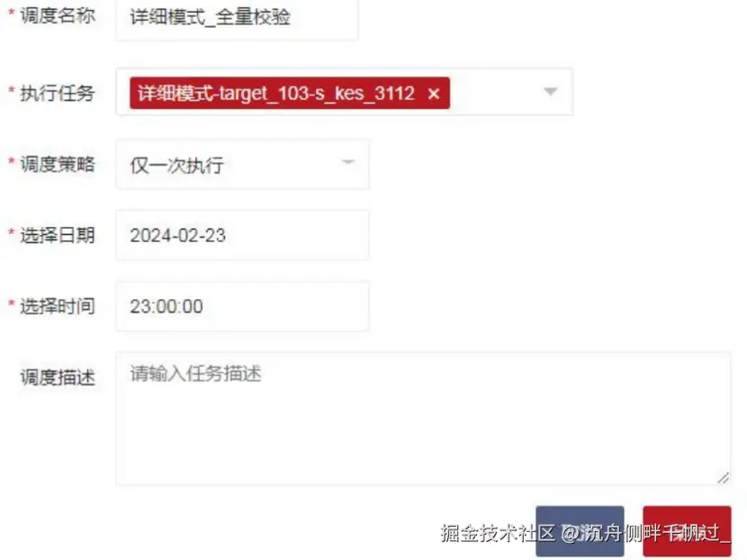747x560 pixels.
Task: Select the 仅一次执行 strategy combo box
Action: coord(242,165)
